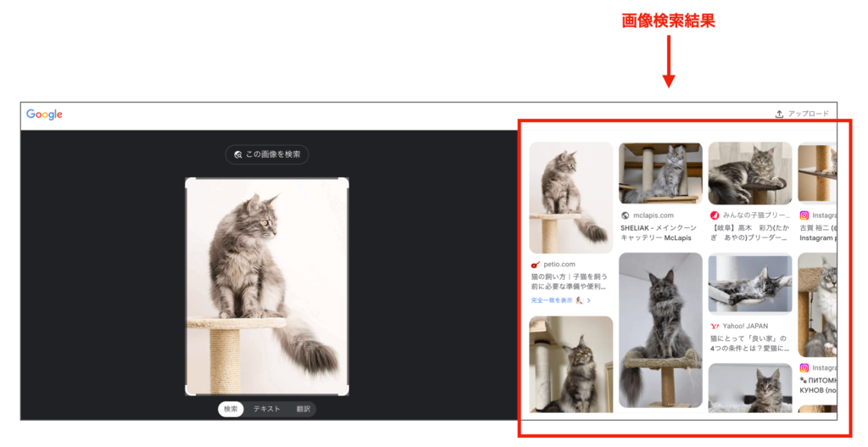The height and width of the screenshot is (447, 868).
Task: Open the mclapis.com source link
Action: click(654, 215)
